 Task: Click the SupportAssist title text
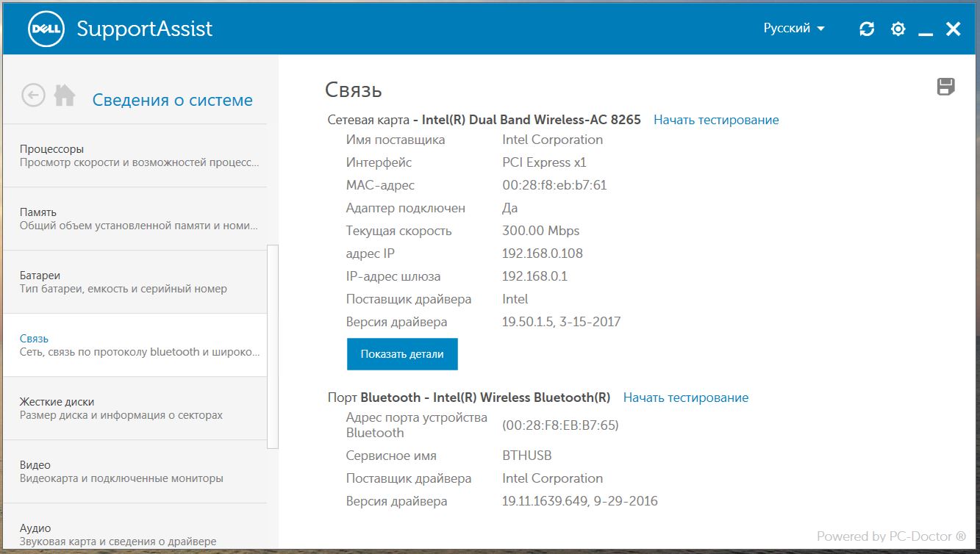[145, 29]
